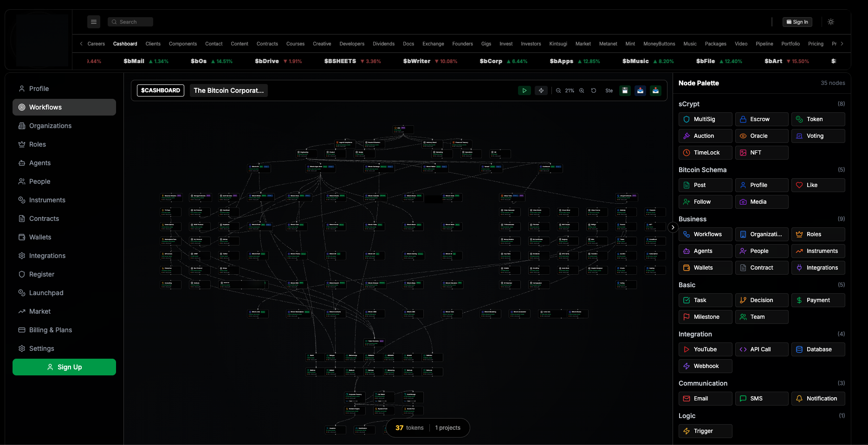Reset the canvas view rotation icon

point(594,91)
